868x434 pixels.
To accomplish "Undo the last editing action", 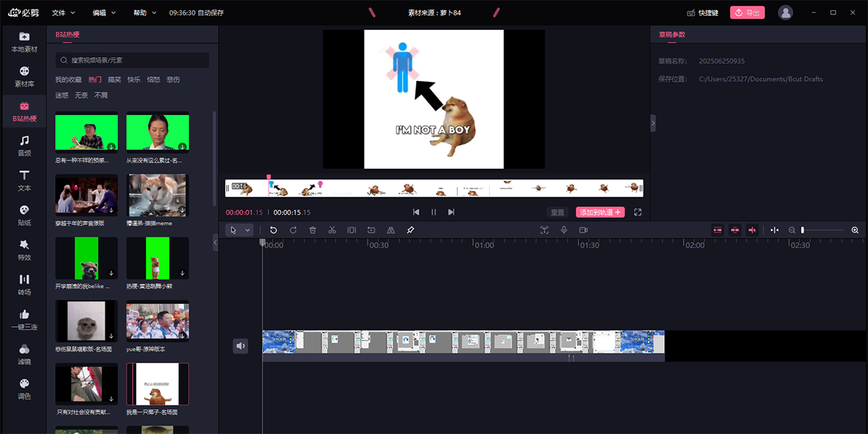I will (273, 229).
